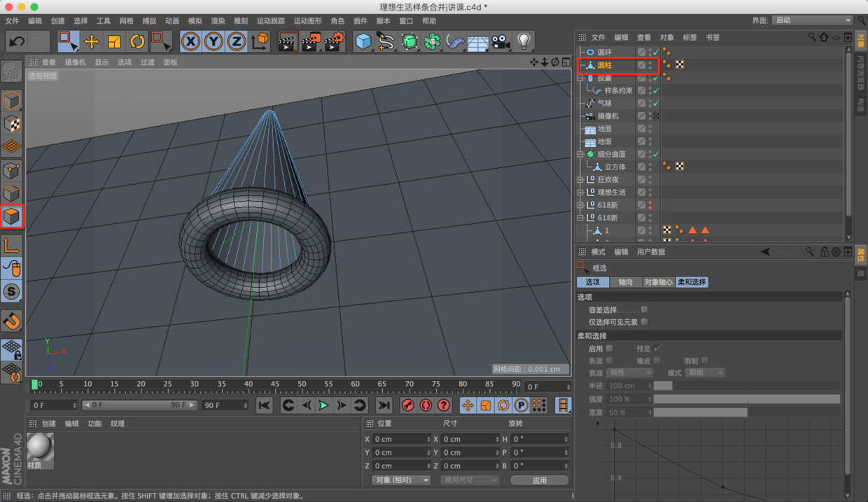Select the 材质 material thumbnail

[40, 451]
